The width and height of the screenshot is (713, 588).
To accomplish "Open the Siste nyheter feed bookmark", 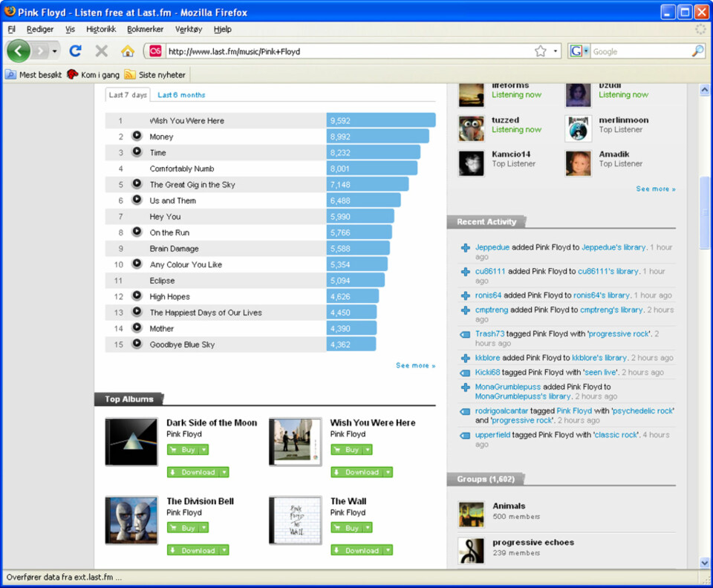I will click(155, 74).
